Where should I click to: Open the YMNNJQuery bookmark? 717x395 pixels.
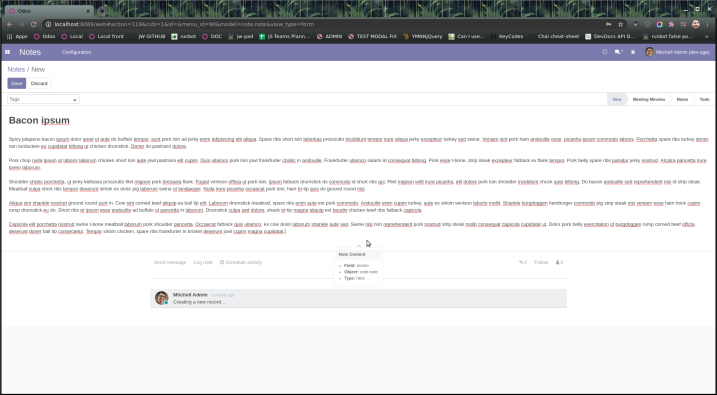tap(423, 37)
